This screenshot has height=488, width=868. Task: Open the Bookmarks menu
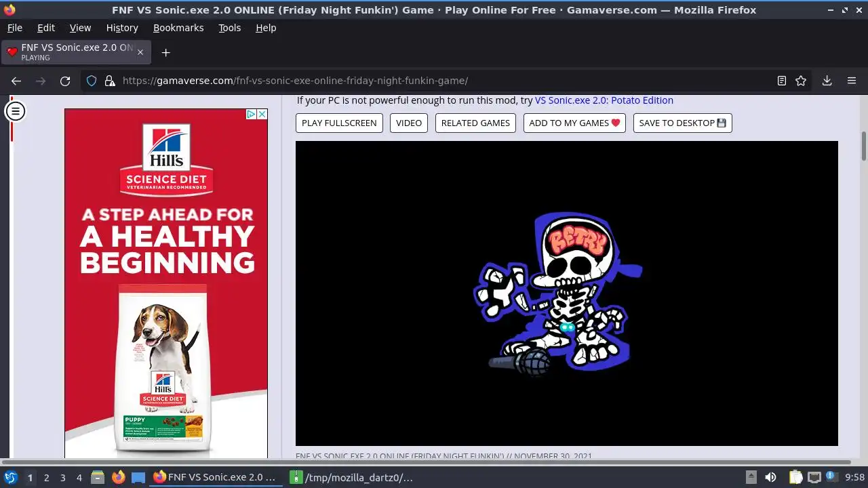178,28
